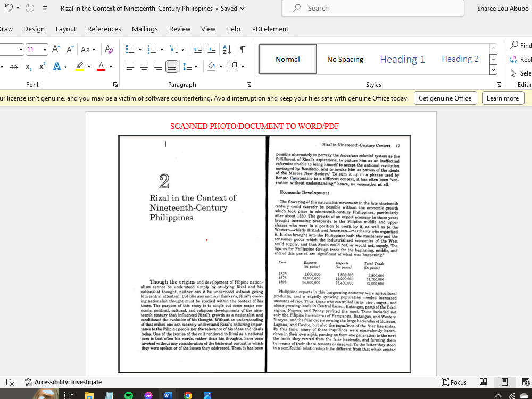The image size is (532, 399).
Task: Switch to the References tab
Action: (104, 29)
